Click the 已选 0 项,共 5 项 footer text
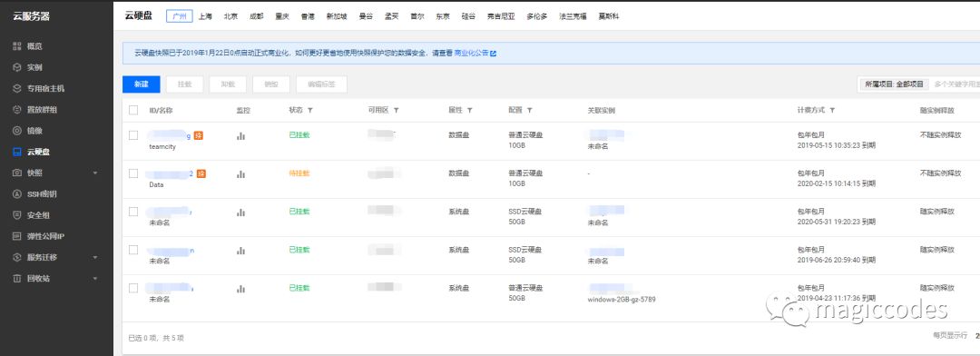Image resolution: width=980 pixels, height=356 pixels. [x=156, y=338]
